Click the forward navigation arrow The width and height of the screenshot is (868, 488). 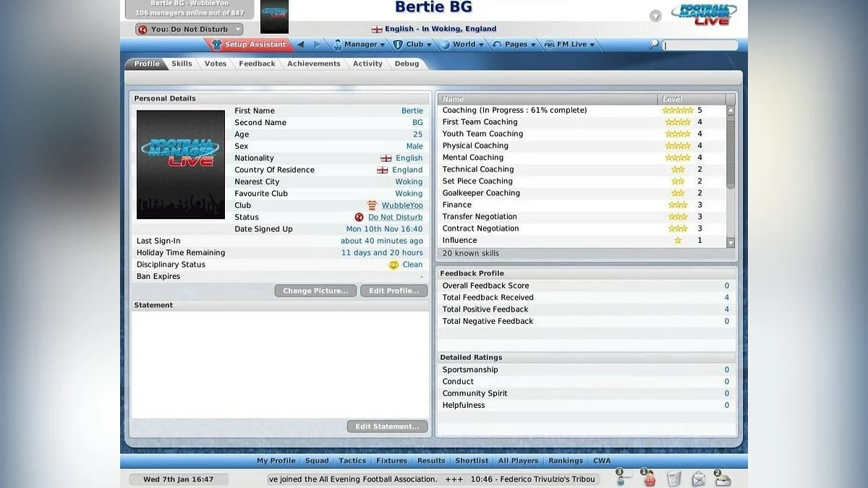317,45
